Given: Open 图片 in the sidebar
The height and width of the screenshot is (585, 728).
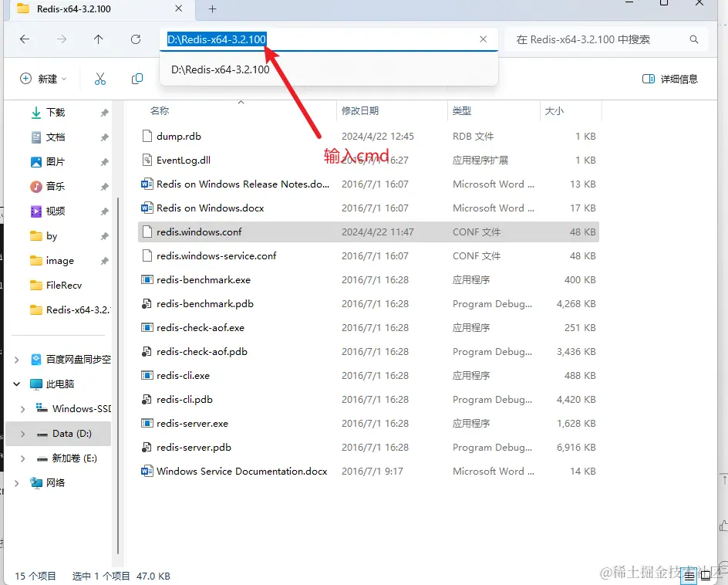Looking at the screenshot, I should click(x=56, y=162).
